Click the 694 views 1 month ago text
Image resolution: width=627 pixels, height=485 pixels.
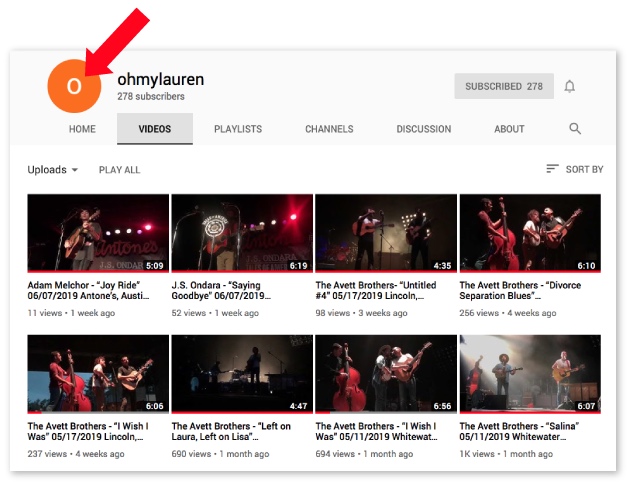364,453
